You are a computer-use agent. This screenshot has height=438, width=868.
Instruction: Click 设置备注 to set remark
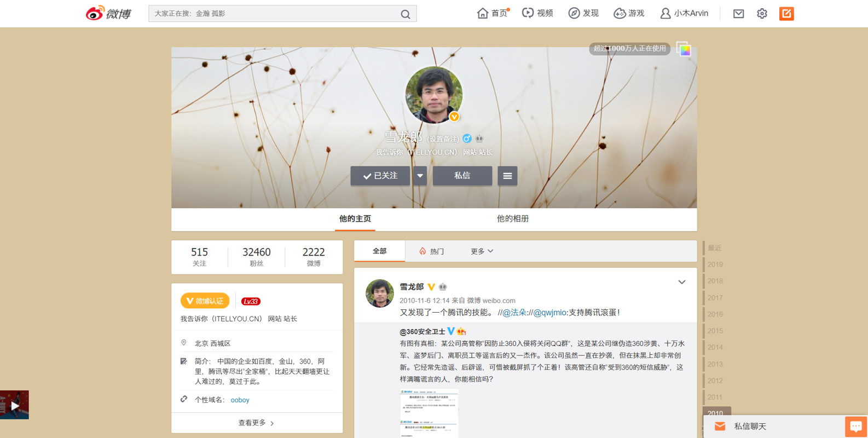pos(443,139)
